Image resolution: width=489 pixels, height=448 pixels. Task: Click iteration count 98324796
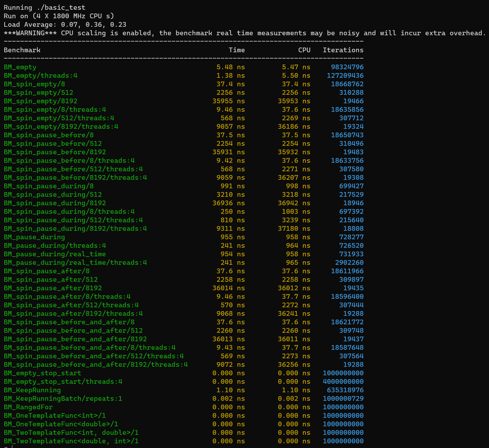click(x=347, y=67)
